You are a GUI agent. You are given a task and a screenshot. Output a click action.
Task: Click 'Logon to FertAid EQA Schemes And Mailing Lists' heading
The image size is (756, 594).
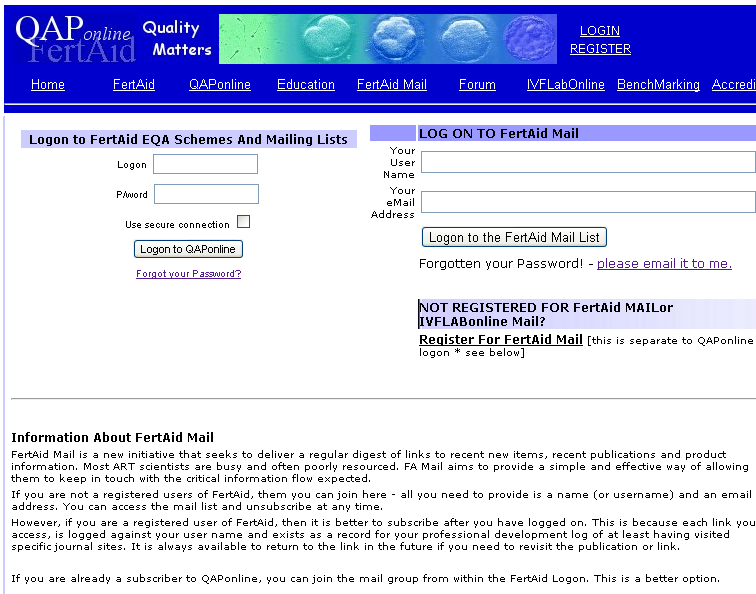point(188,139)
